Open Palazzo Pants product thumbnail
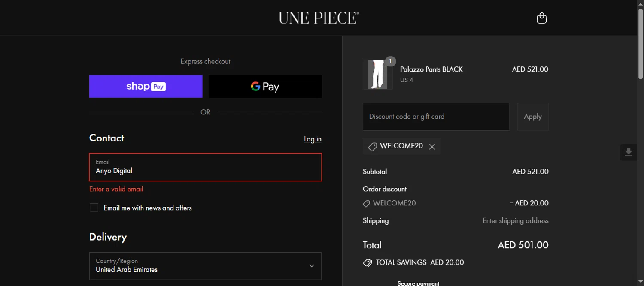 pyautogui.click(x=377, y=75)
